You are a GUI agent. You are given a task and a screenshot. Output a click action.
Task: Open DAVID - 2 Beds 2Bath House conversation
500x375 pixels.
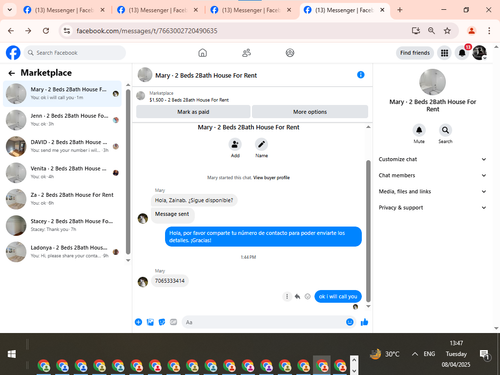(x=62, y=146)
